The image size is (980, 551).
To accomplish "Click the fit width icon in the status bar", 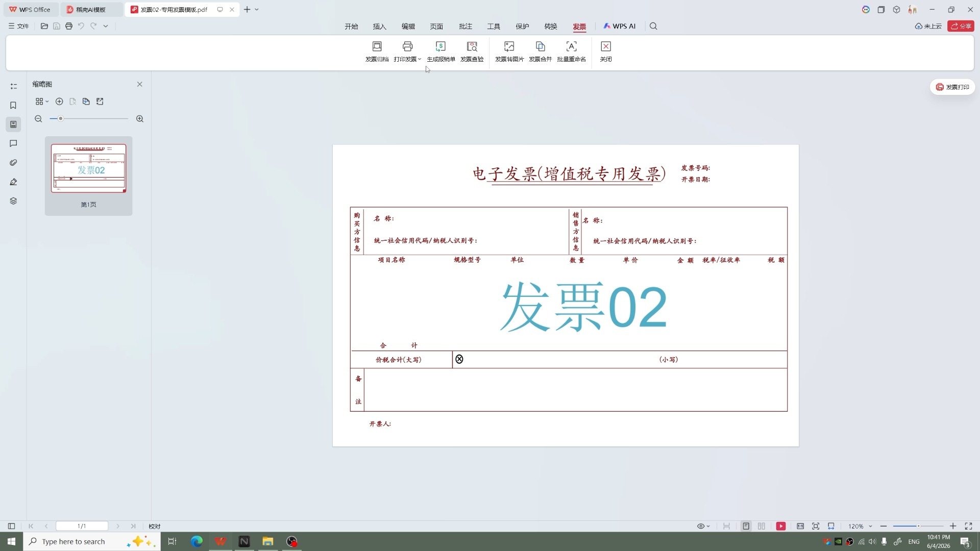I will (x=831, y=526).
